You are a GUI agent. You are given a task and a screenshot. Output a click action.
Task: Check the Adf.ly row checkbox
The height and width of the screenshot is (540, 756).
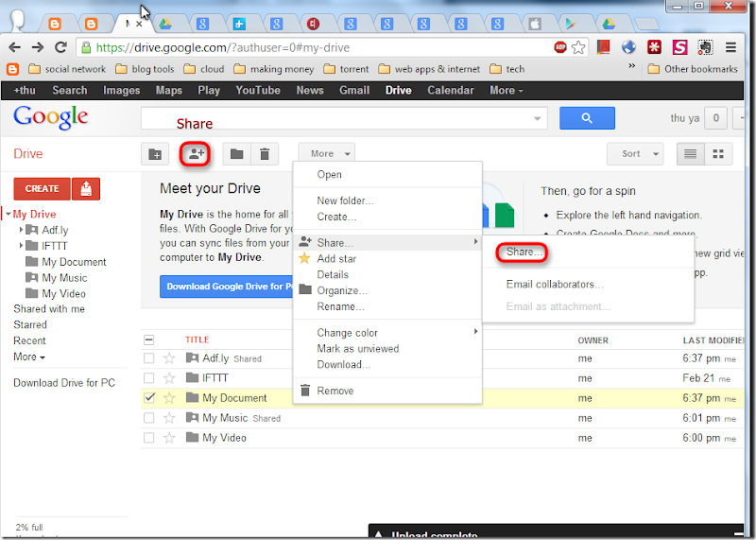tap(149, 358)
